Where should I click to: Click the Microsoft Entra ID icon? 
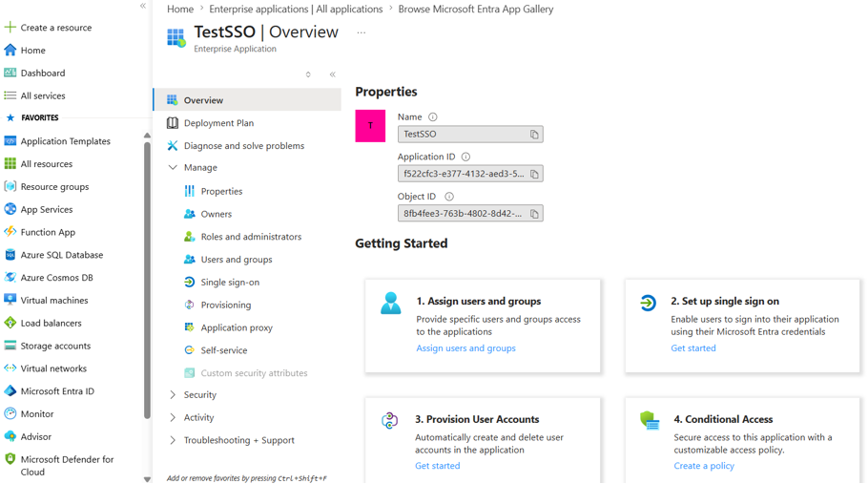coord(10,390)
